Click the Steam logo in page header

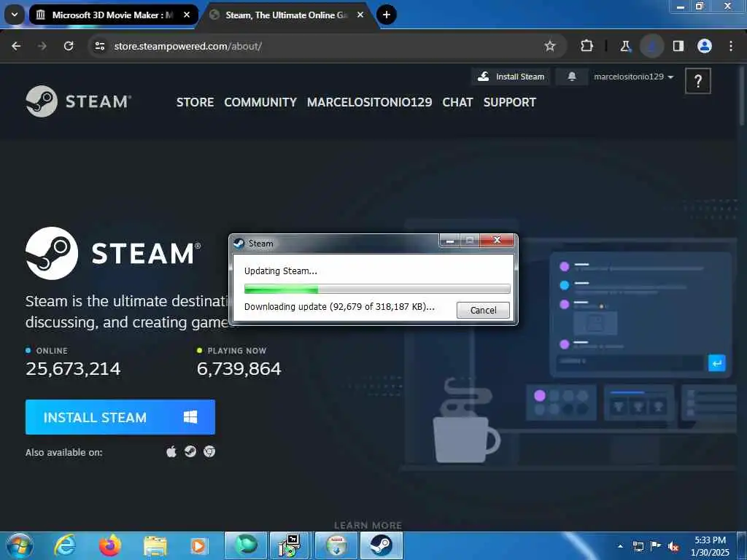tap(79, 101)
